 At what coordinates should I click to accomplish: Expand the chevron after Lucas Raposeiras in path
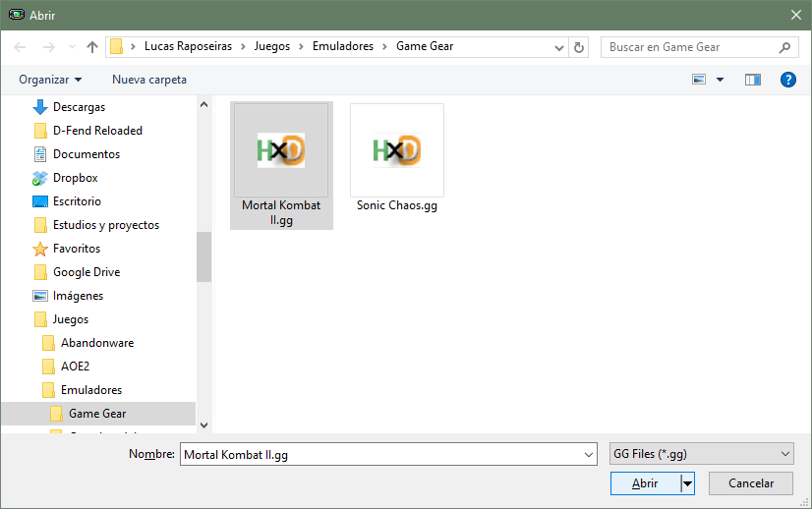pos(243,47)
